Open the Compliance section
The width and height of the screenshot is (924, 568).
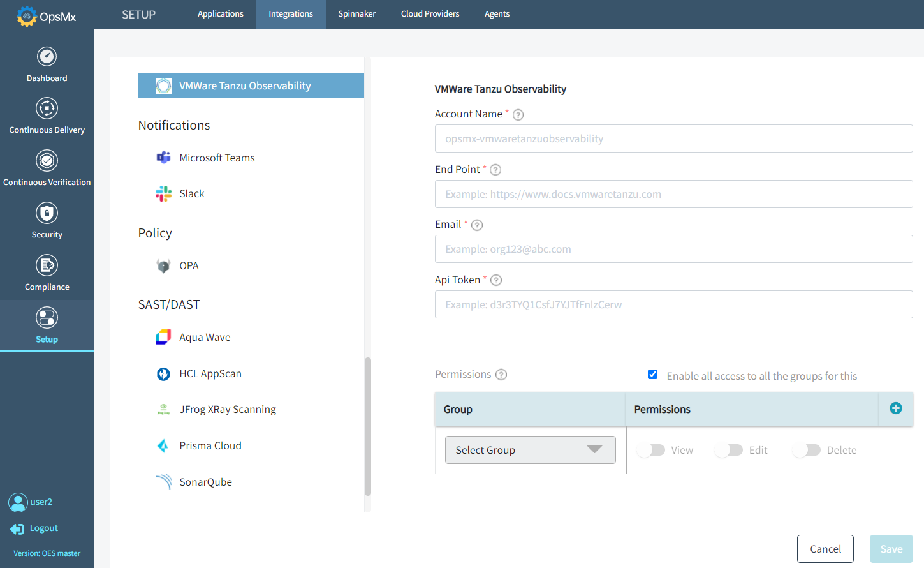click(47, 265)
